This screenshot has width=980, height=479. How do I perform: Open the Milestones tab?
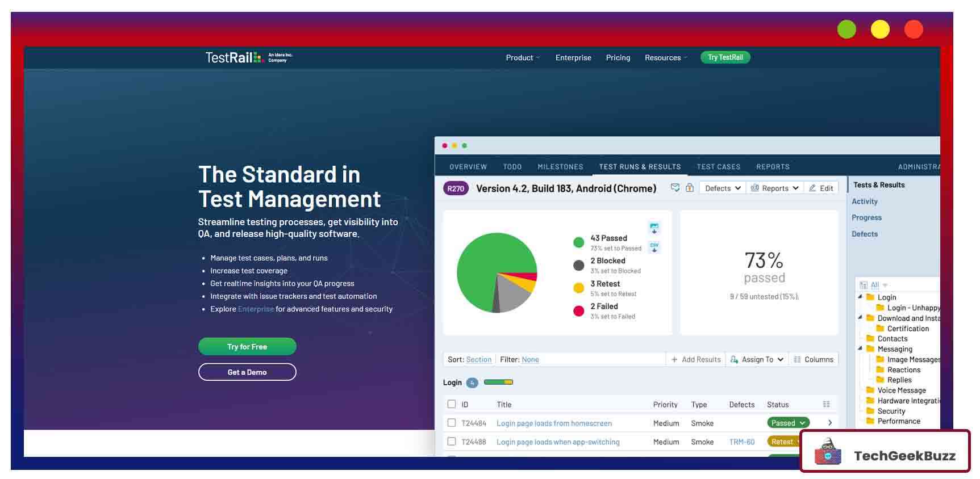click(560, 167)
